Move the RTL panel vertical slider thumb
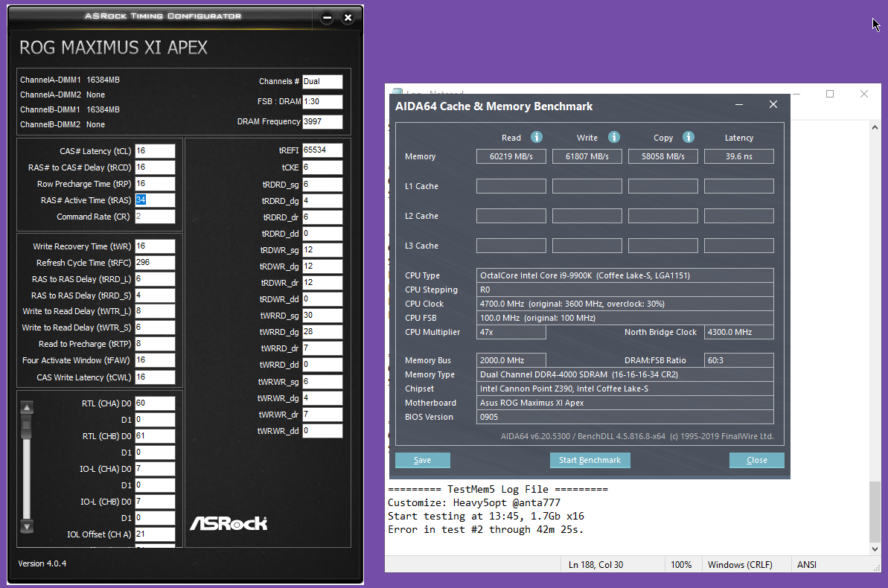 pyautogui.click(x=27, y=426)
